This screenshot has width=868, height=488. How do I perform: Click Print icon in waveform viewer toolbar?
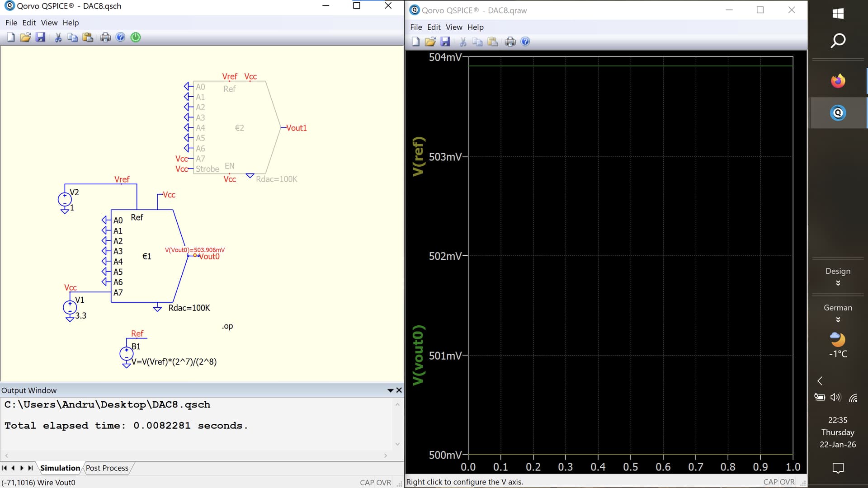tap(510, 42)
